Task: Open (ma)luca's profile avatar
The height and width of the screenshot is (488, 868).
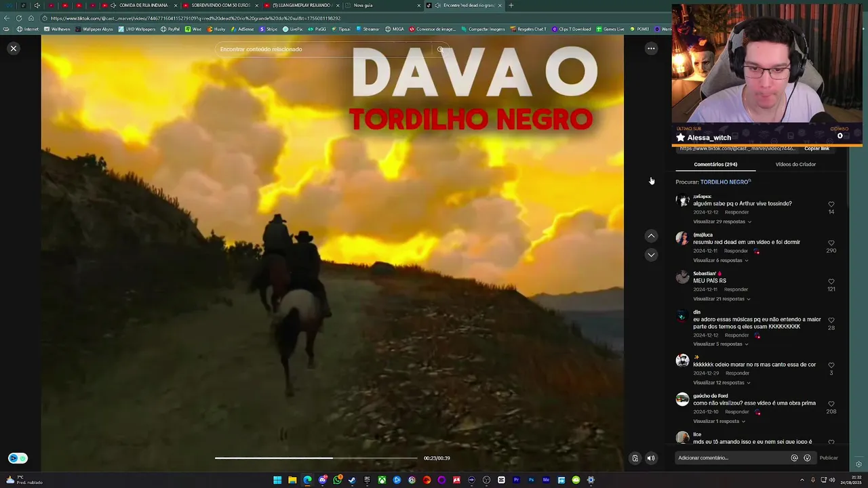Action: point(682,239)
